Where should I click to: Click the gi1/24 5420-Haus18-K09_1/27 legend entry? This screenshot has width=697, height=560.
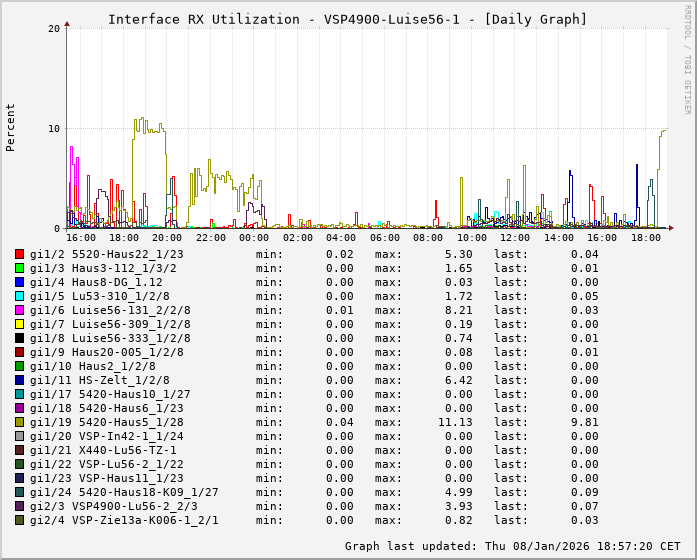coord(124,492)
